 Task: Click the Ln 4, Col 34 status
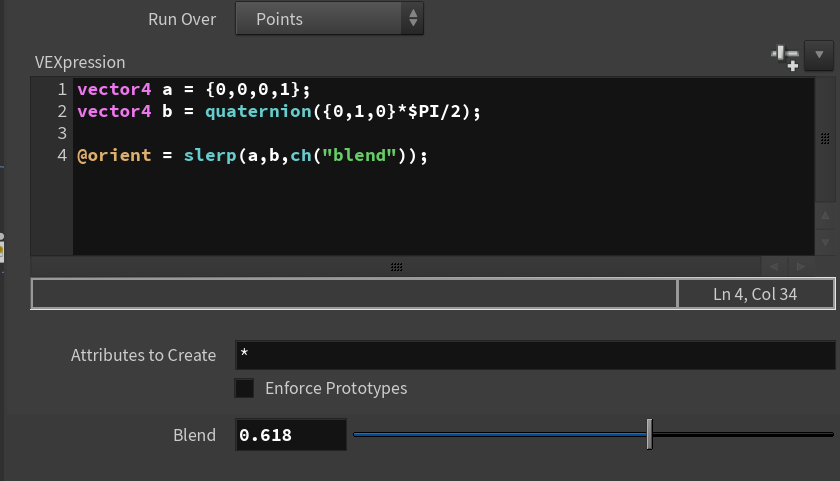[x=755, y=294]
